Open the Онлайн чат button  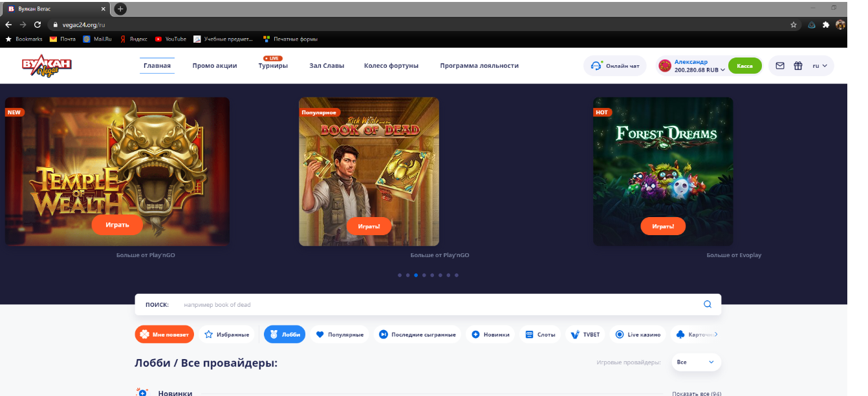point(615,66)
